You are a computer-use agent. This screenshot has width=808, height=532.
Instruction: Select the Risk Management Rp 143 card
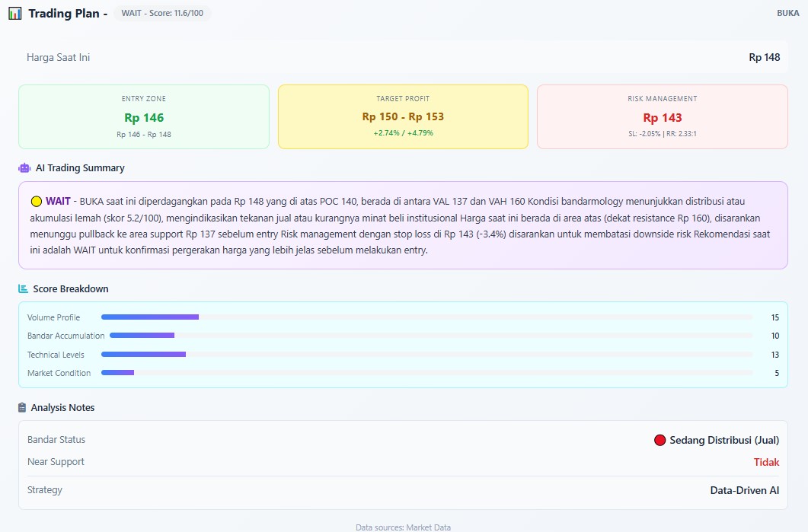tap(662, 116)
